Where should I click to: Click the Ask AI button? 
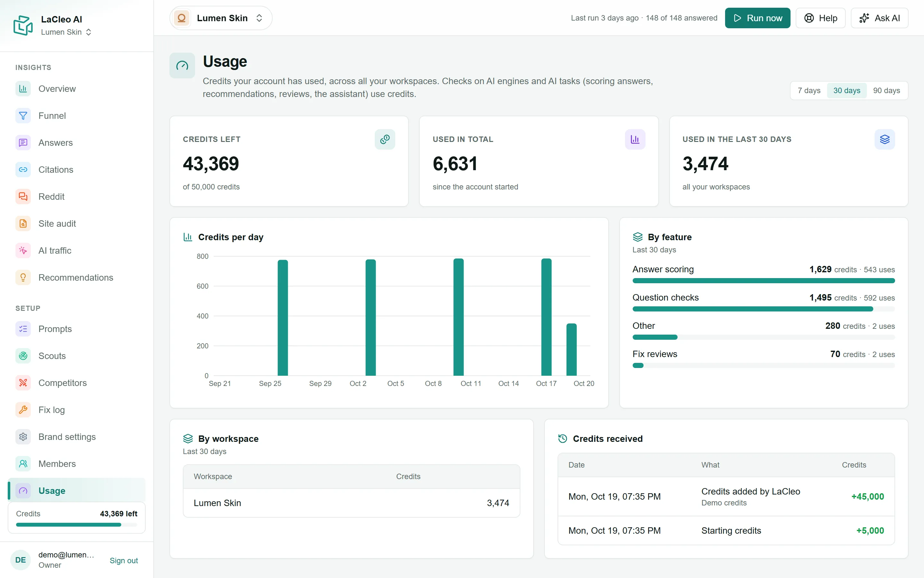pos(879,18)
